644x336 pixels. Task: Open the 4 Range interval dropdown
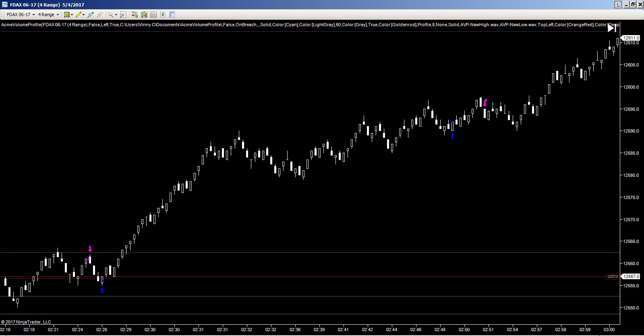(x=48, y=15)
